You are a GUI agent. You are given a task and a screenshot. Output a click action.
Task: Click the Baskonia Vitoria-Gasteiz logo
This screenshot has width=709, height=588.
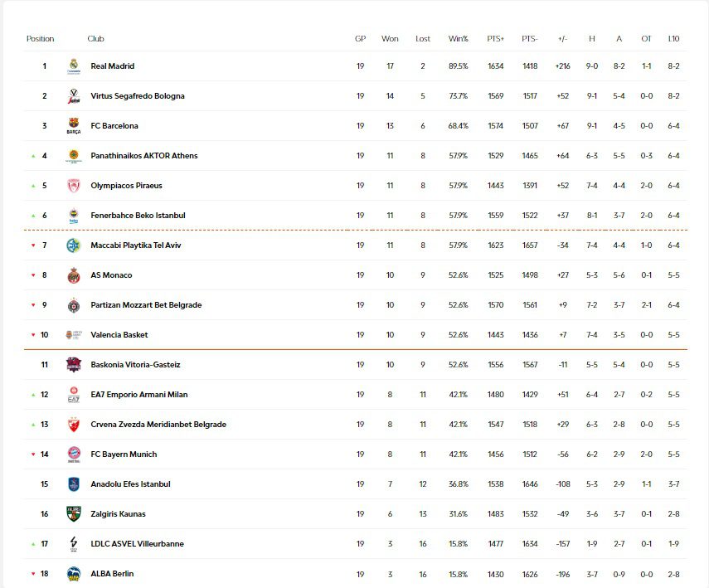(73, 365)
